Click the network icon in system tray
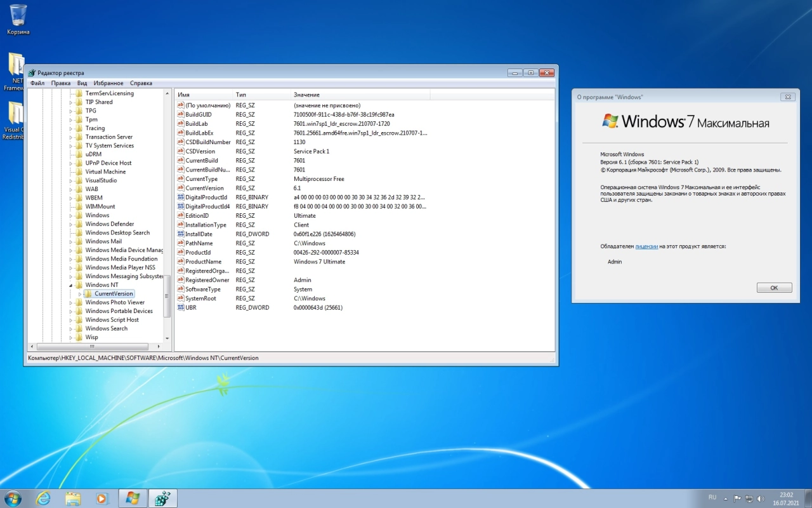This screenshot has height=508, width=812. [x=749, y=498]
